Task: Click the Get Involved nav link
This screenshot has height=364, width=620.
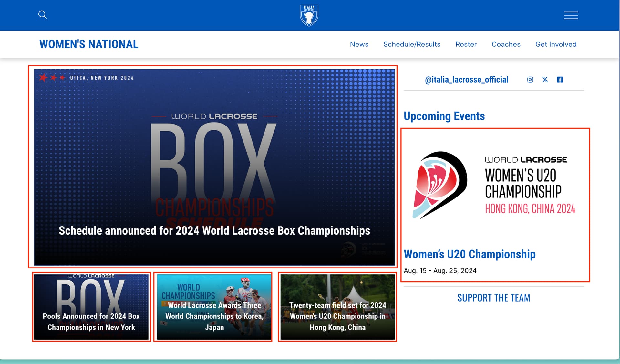Action: pyautogui.click(x=556, y=44)
